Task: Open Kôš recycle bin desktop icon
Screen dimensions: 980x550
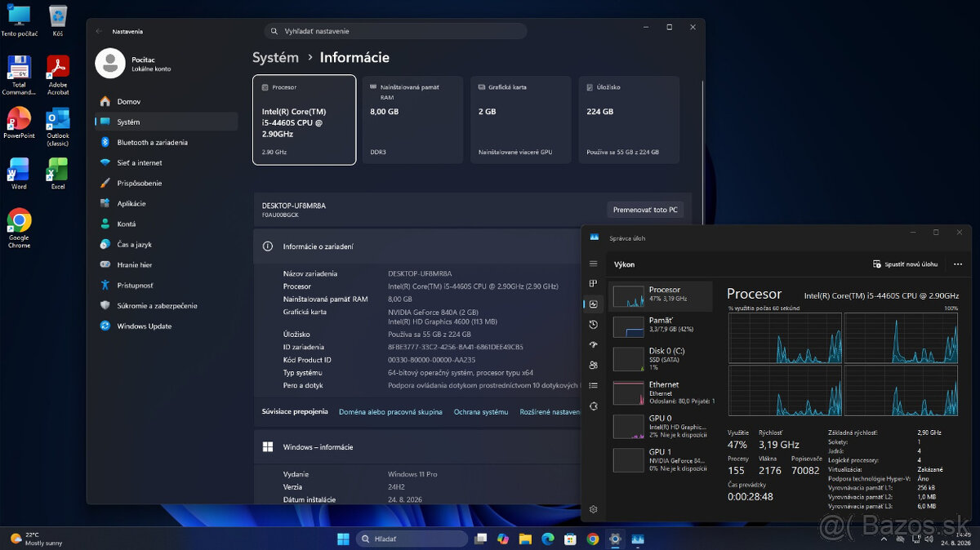Action: tap(57, 21)
